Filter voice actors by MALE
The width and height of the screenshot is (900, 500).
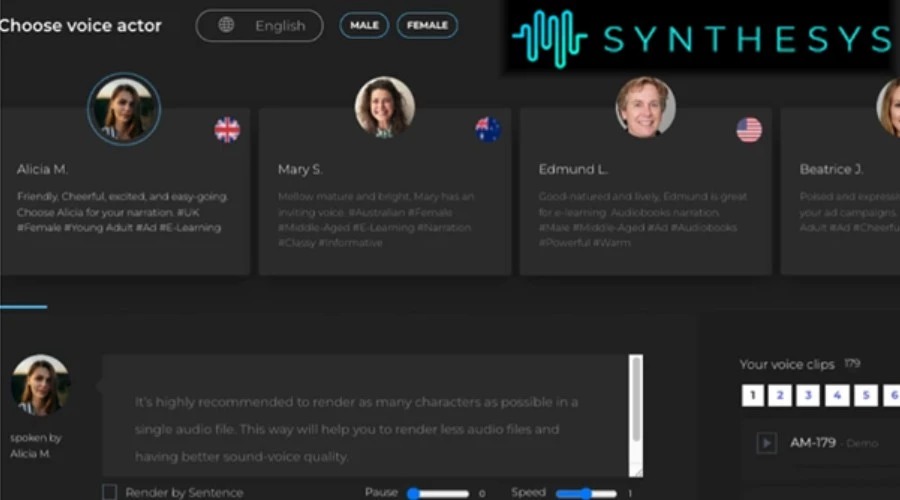tap(364, 26)
